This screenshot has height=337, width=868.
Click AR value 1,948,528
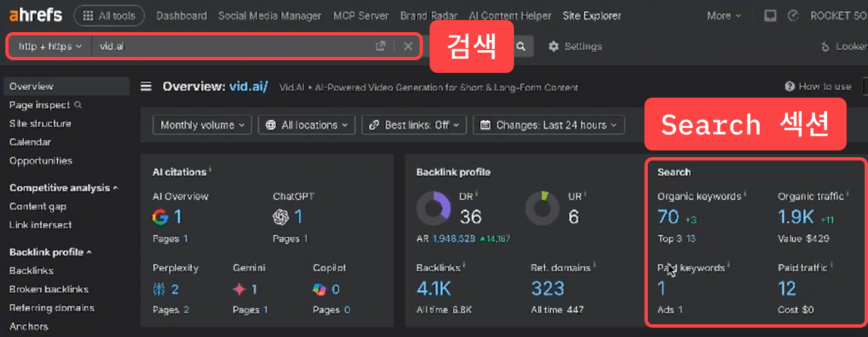pos(454,238)
